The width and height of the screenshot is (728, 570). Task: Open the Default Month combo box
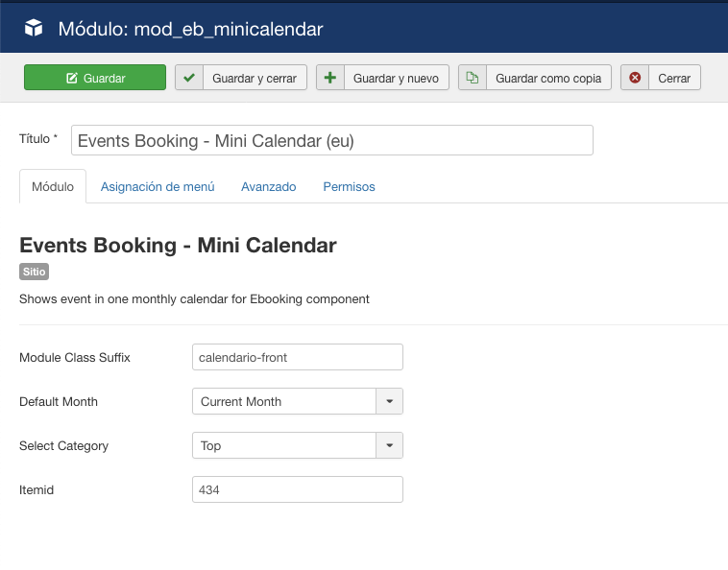[283, 401]
